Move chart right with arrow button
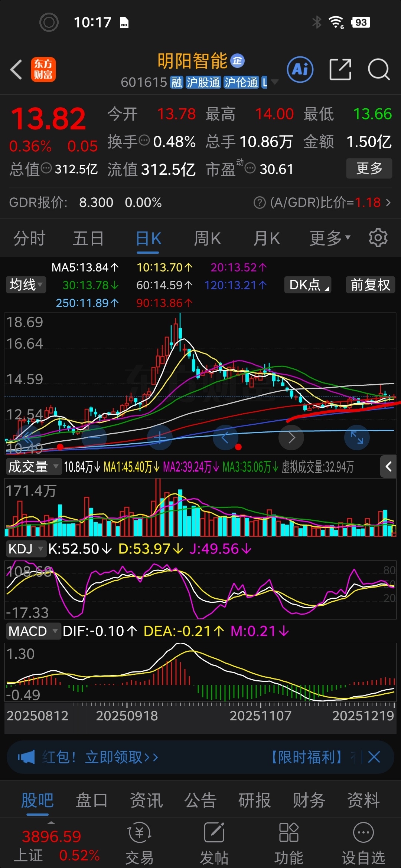401x868 pixels. [291, 438]
